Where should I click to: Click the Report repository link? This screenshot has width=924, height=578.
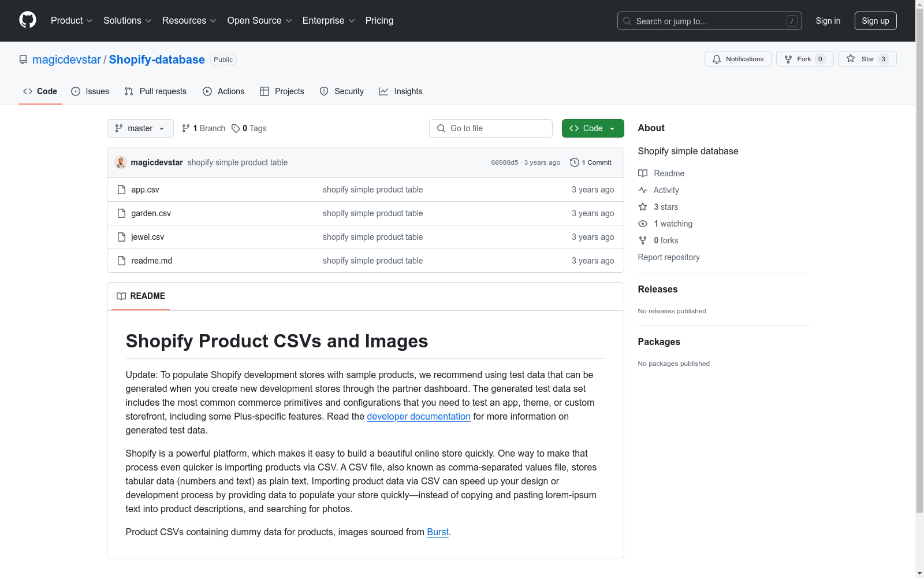[x=669, y=257]
